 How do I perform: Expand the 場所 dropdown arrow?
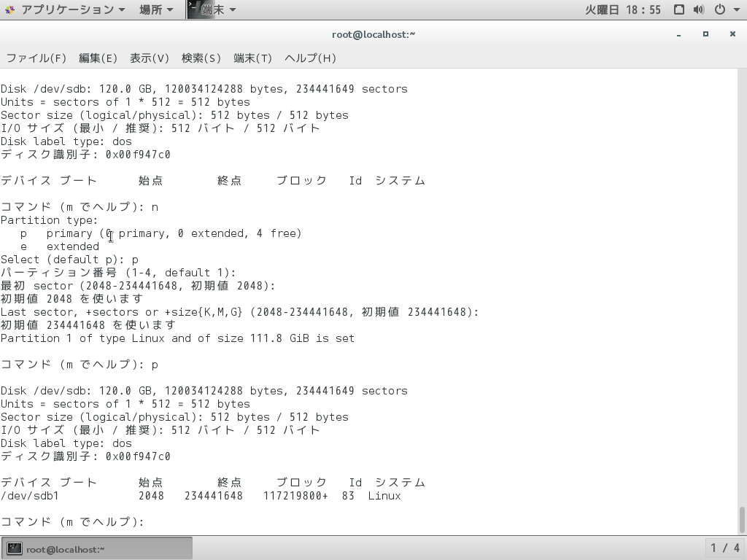click(171, 9)
